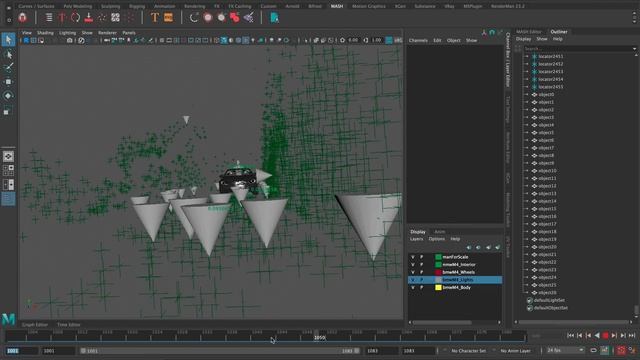Toggle playback P of manForScale layer
Image resolution: width=640 pixels, height=360 pixels.
coord(422,257)
